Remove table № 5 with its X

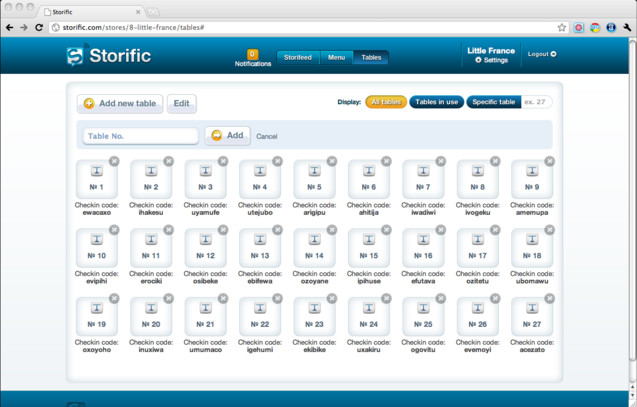(x=332, y=161)
